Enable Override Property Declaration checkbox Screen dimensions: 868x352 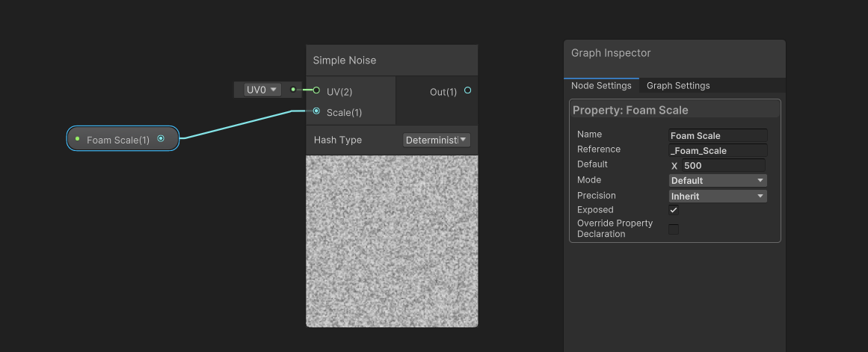(674, 229)
